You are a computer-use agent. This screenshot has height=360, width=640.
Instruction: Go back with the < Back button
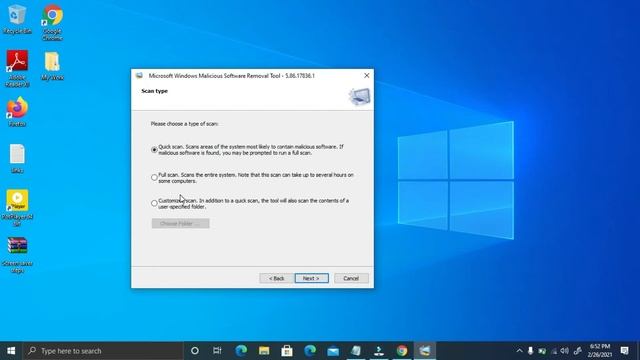pos(276,278)
